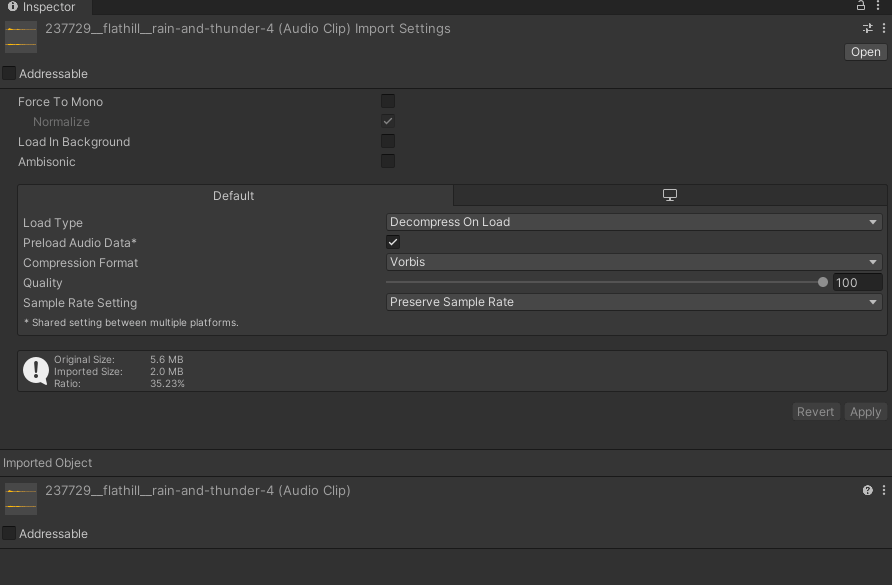Expand the Compression Format Vorbis dropdown
The height and width of the screenshot is (585, 893).
(x=634, y=262)
